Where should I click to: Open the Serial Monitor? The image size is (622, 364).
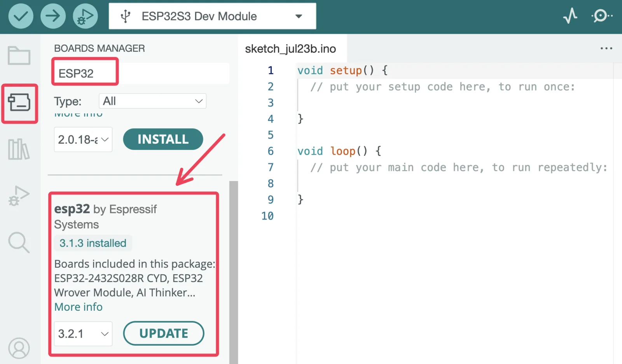(x=601, y=16)
